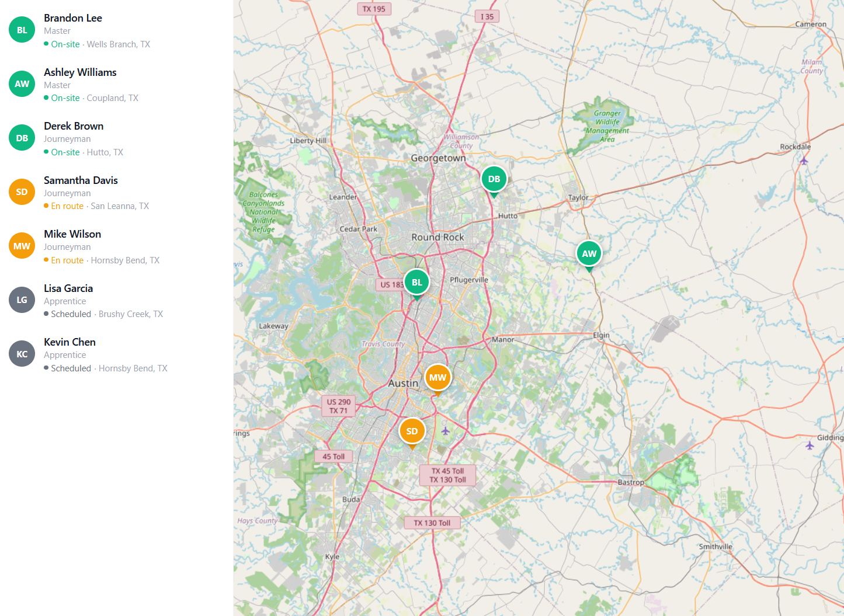Select the DB map marker near Hutto
The width and height of the screenshot is (844, 616).
(494, 180)
